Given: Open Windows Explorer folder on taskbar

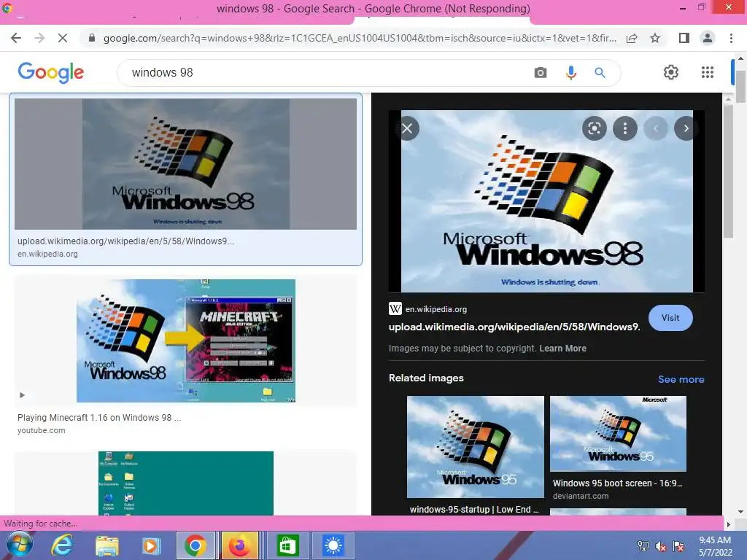Looking at the screenshot, I should click(x=107, y=545).
